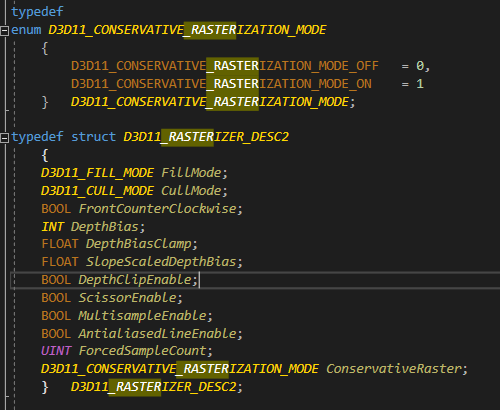Viewport: 500px width, 410px height.
Task: Click the closing typedef name D3D11_CONSERVATIVE_RASTERIZATION_MODE; after brace
Action: (213, 102)
